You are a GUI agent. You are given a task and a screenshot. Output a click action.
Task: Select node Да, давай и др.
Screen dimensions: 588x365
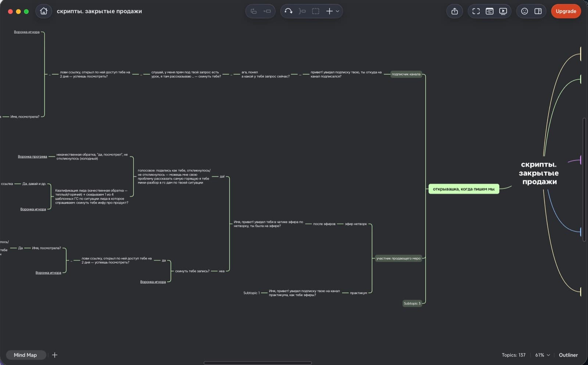[x=34, y=184]
